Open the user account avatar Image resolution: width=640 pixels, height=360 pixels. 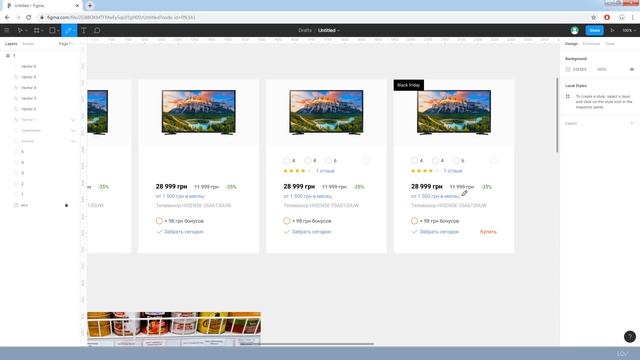(x=574, y=30)
